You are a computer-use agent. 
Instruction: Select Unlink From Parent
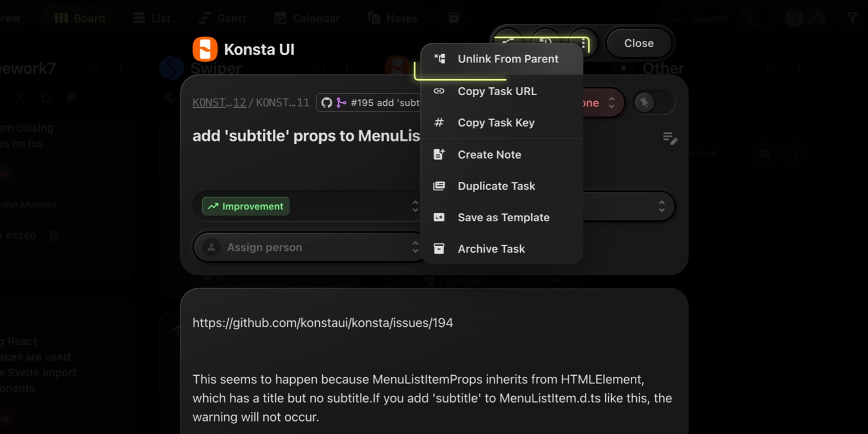(x=508, y=59)
